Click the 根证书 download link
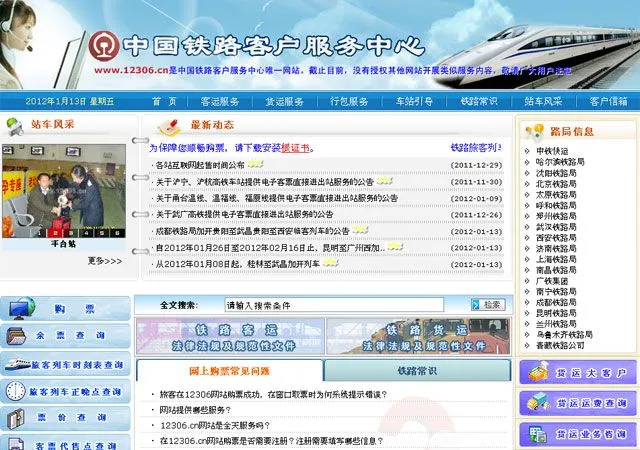Image resolution: width=640 pixels, height=450 pixels. tap(296, 148)
